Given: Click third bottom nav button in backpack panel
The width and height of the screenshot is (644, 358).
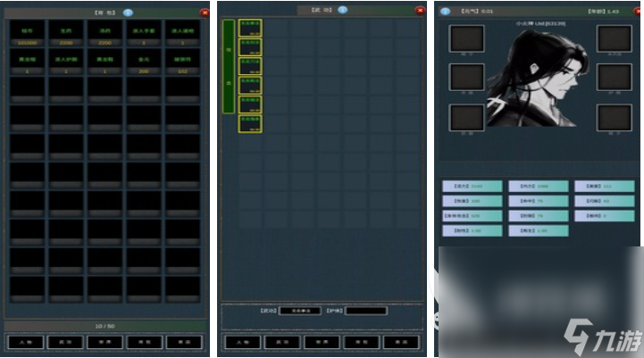Looking at the screenshot, I should 105,342.
